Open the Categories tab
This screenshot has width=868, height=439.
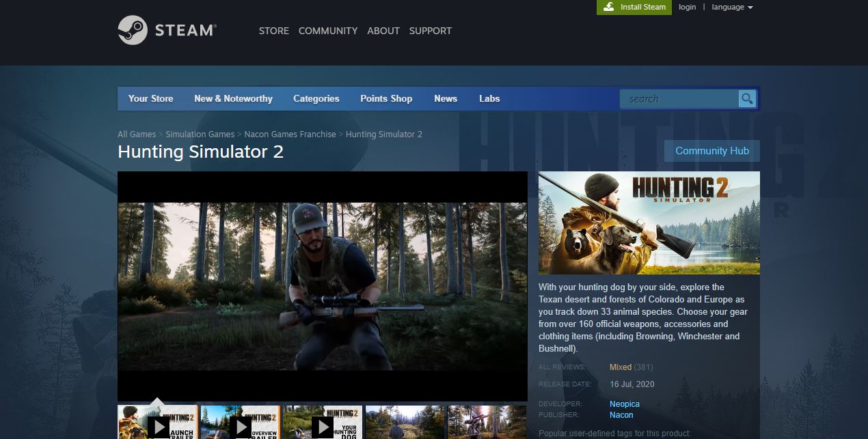point(316,98)
